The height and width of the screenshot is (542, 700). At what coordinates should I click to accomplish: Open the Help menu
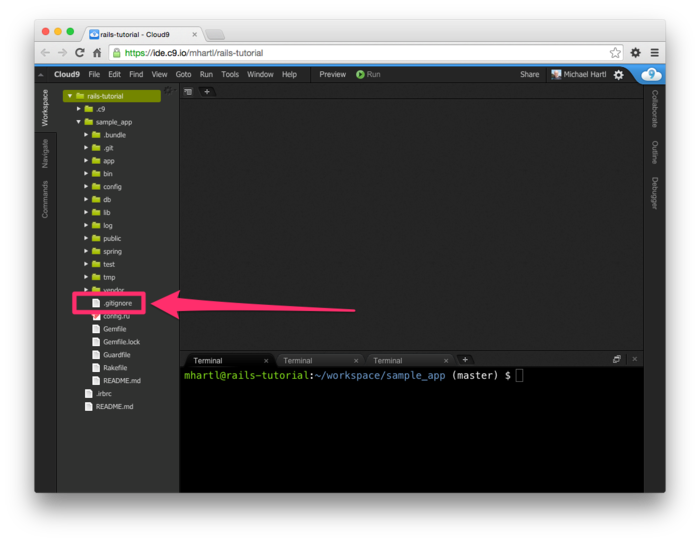[289, 75]
